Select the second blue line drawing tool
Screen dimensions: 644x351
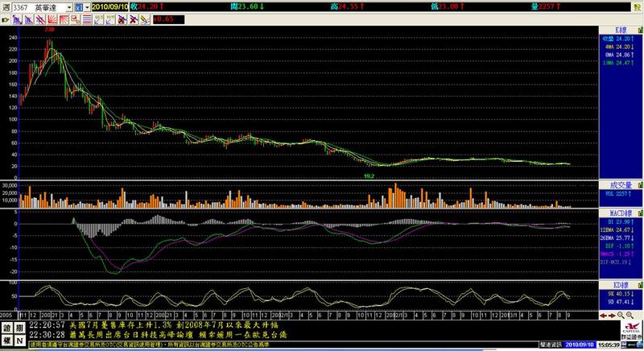(29, 19)
